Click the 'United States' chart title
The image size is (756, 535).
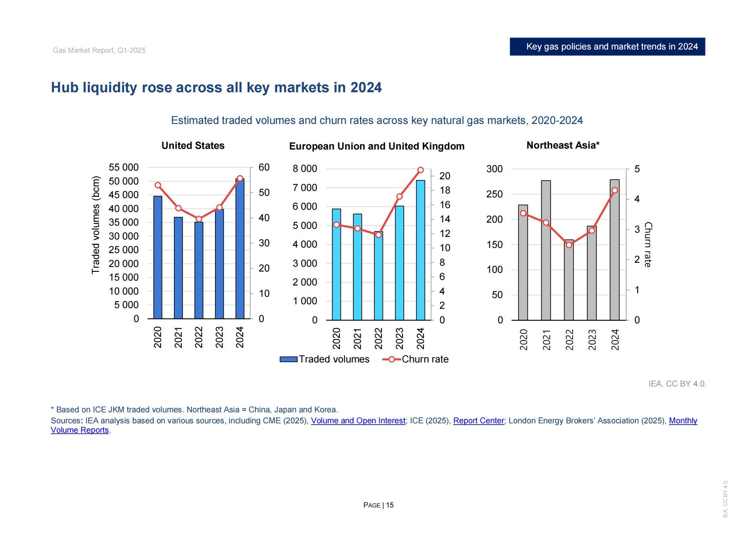pos(193,145)
